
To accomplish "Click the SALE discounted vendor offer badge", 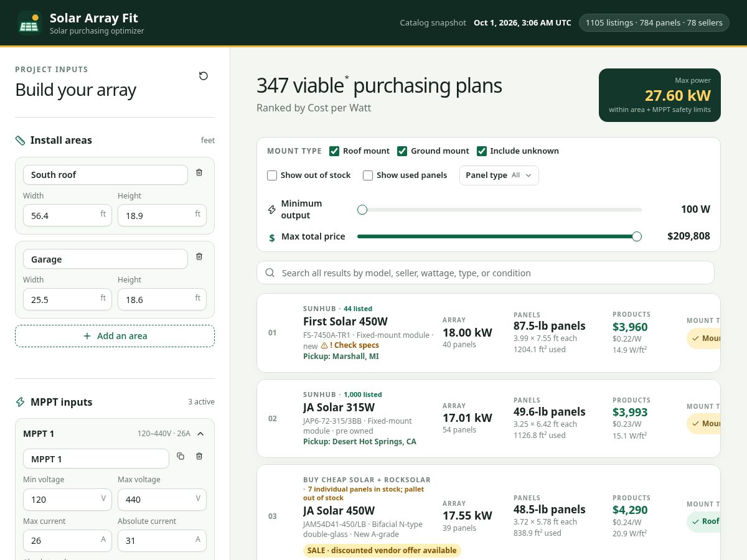I will (382, 550).
